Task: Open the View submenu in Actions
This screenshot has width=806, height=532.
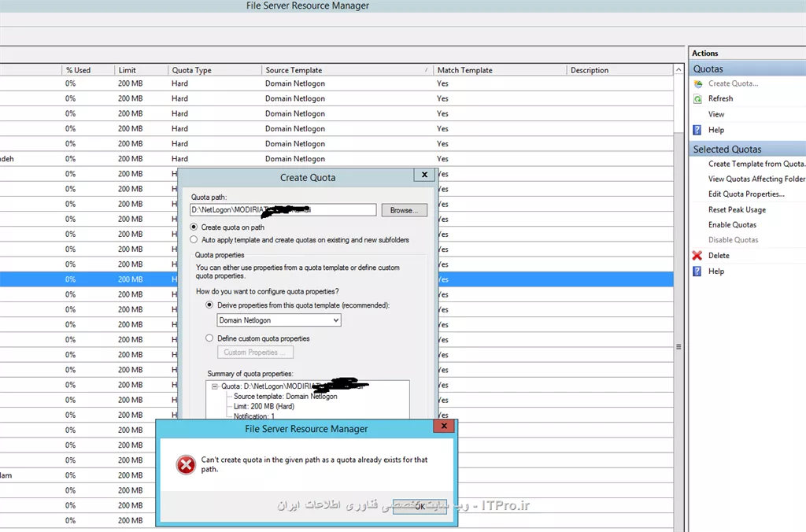Action: point(716,114)
